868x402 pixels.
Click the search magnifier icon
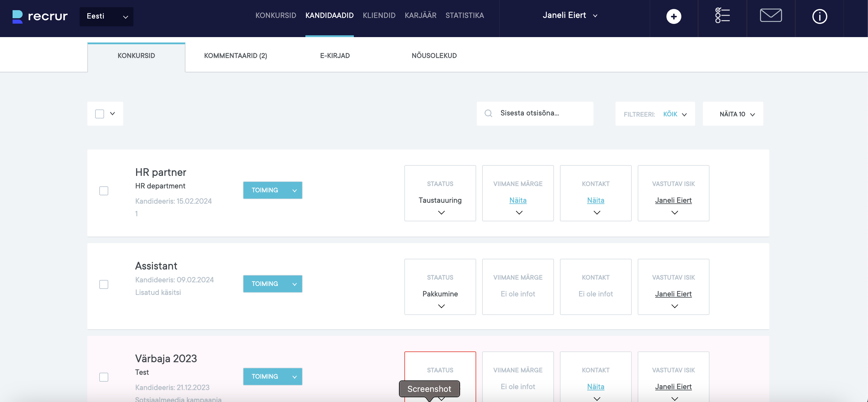click(x=488, y=114)
